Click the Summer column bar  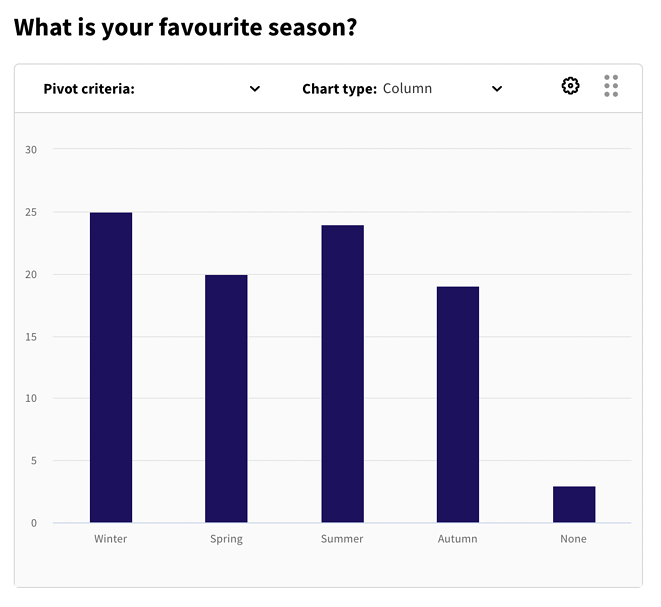tap(342, 373)
